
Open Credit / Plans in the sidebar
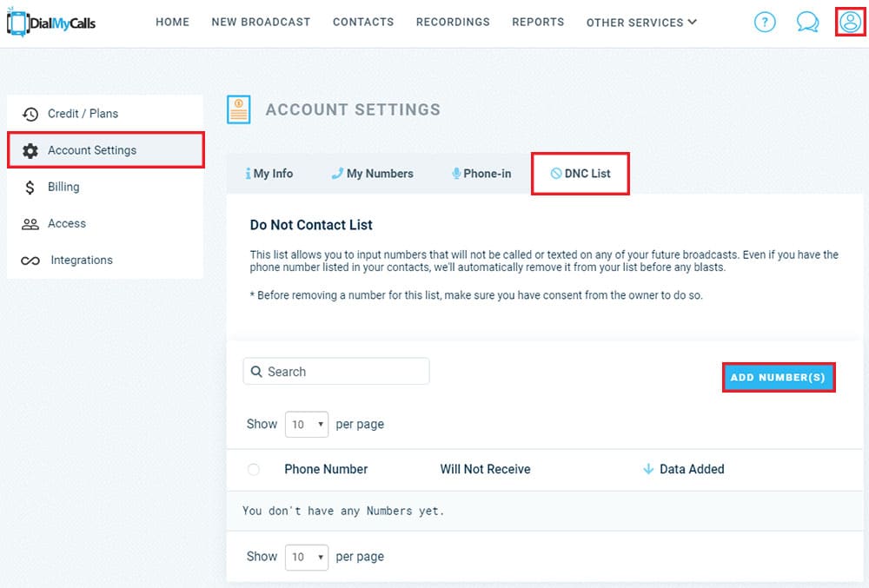click(83, 114)
